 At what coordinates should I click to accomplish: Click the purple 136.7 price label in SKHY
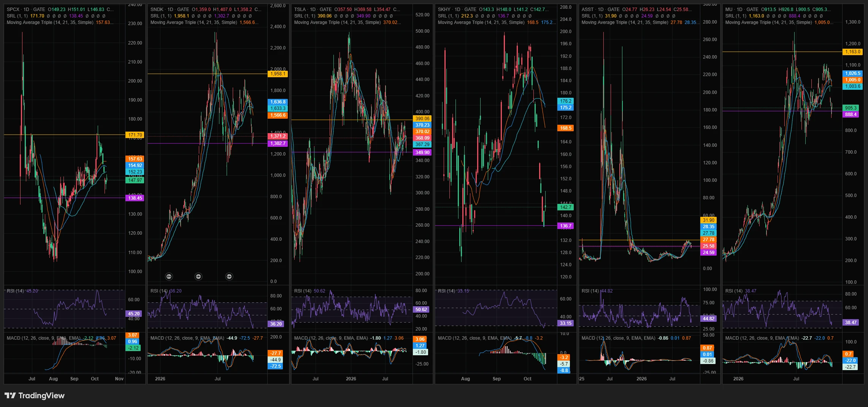(x=565, y=226)
